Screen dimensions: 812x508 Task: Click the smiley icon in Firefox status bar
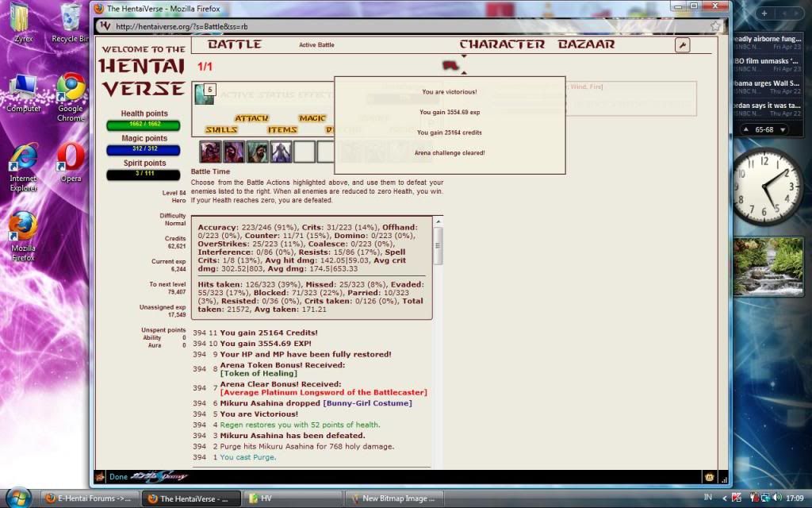click(x=710, y=477)
